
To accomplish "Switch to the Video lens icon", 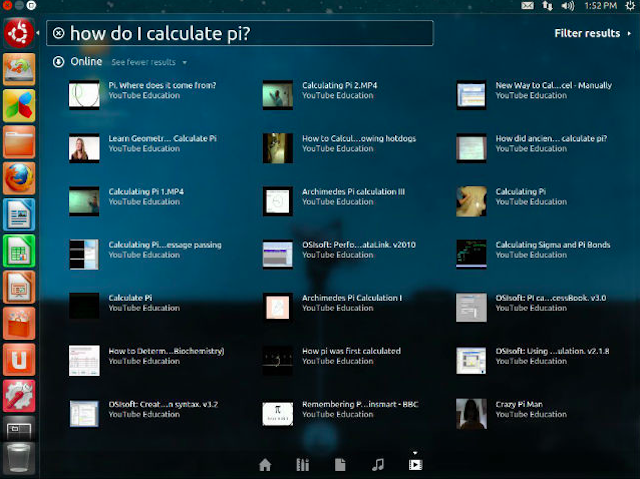I will (x=415, y=464).
